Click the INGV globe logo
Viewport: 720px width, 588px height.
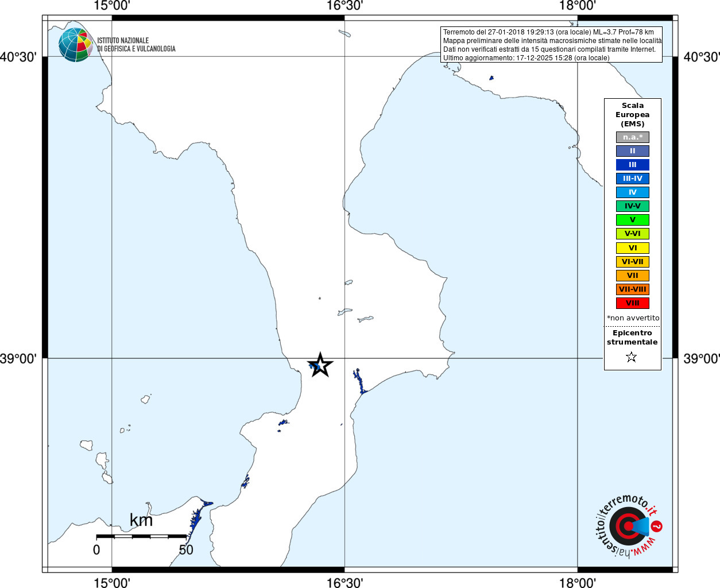(x=76, y=45)
